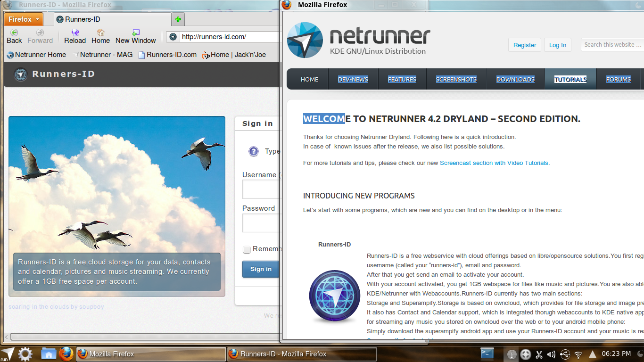Open a New Window from the toolbar
Screen dimensions: 644x362
tap(136, 36)
